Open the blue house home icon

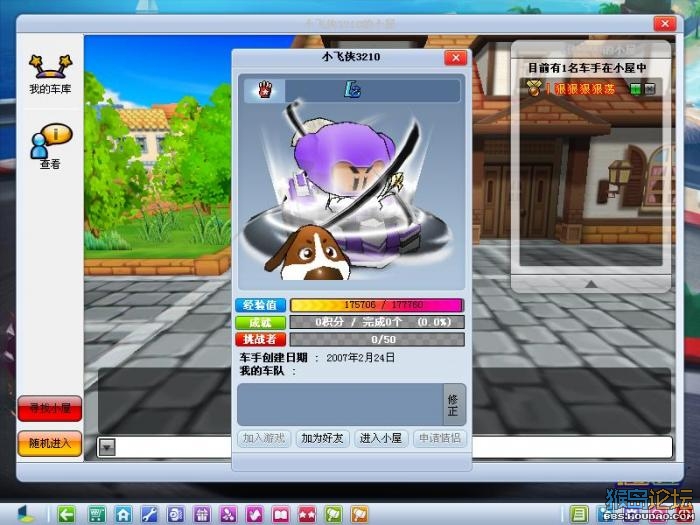coord(123,514)
